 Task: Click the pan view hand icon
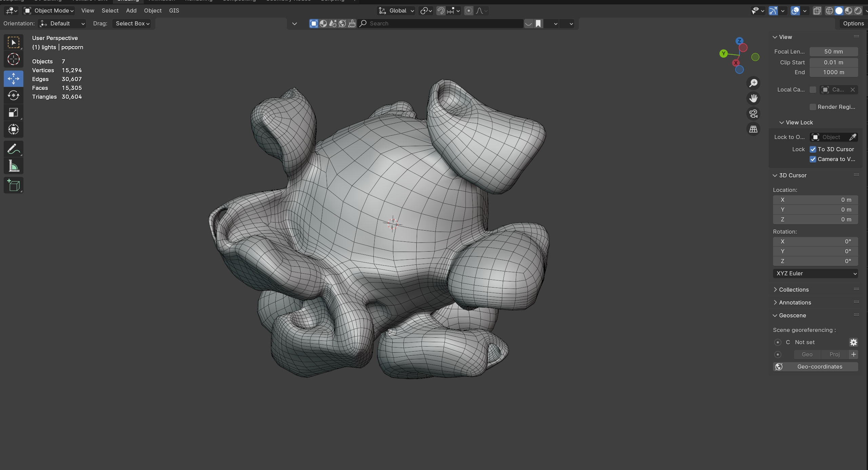point(753,98)
